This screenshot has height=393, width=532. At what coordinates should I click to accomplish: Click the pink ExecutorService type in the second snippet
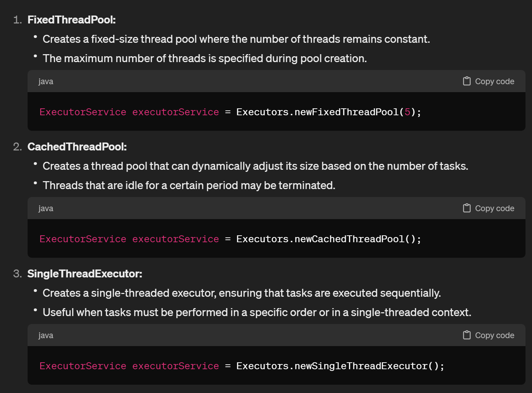[x=83, y=239]
